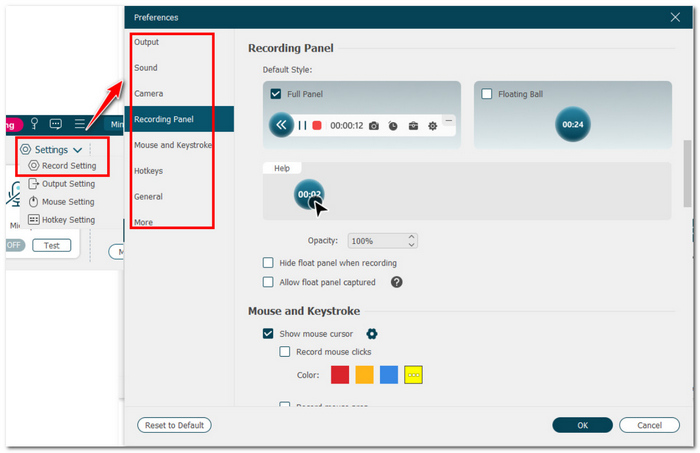Viewport: 700px width, 453px height.
Task: Open custom color via yellow swatch
Action: [x=413, y=375]
